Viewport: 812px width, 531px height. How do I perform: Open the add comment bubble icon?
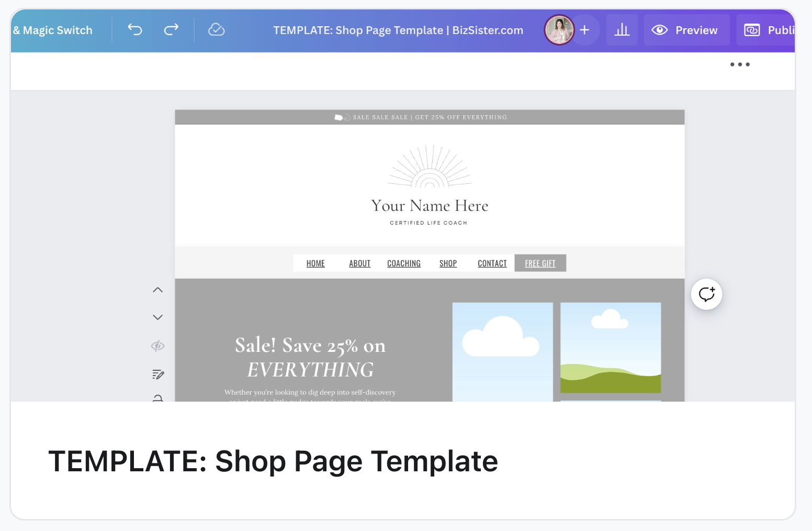click(x=706, y=294)
